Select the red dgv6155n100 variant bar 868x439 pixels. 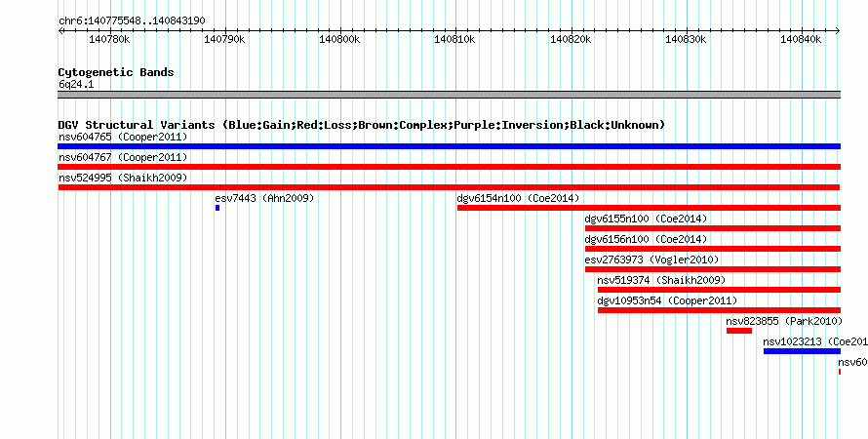(x=713, y=228)
